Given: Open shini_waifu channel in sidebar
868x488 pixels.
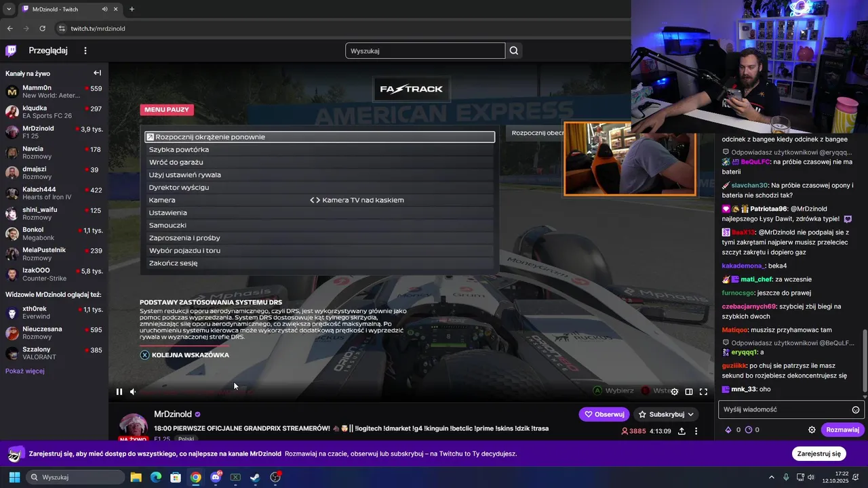Looking at the screenshot, I should (54, 213).
